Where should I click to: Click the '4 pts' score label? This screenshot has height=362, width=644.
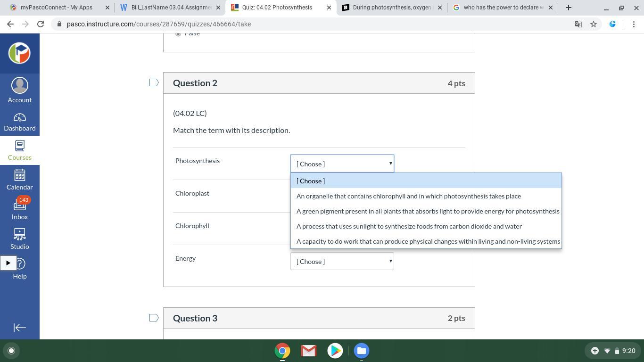(x=456, y=83)
